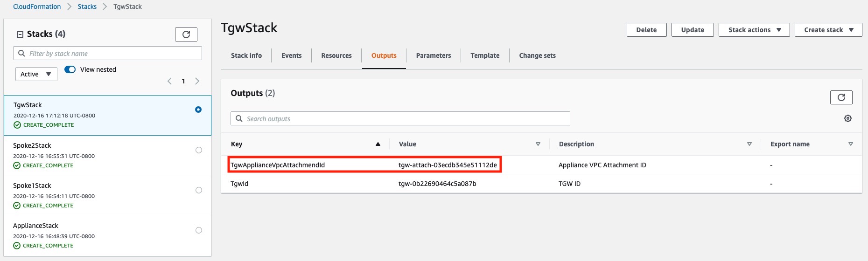
Task: Select the ApplianceStack radio button
Action: tap(199, 230)
